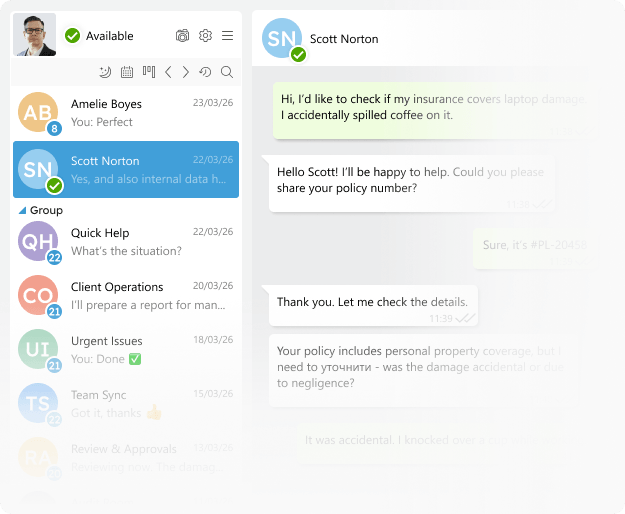This screenshot has width=625, height=514.
Task: Click your profile photo
Action: (x=35, y=35)
